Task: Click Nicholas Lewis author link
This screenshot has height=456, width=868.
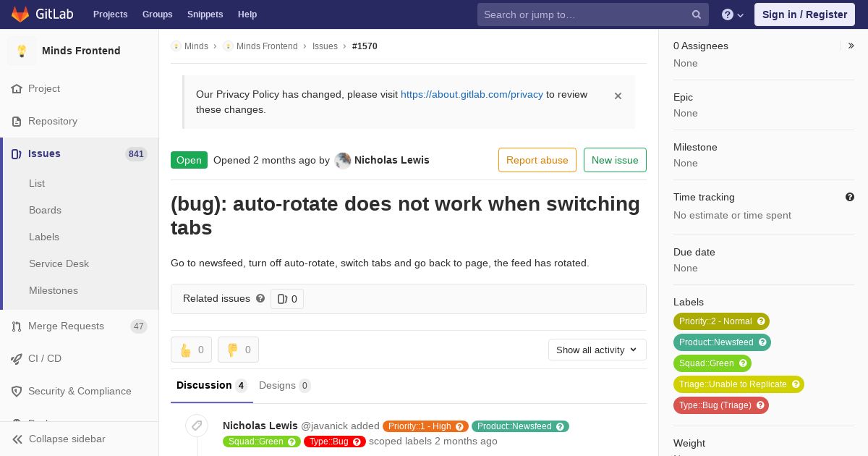Action: point(392,160)
